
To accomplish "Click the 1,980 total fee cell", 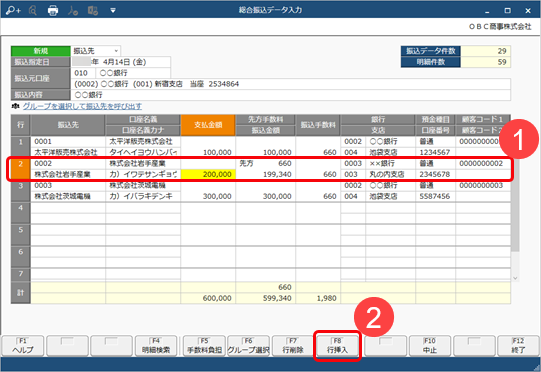I will (x=318, y=298).
